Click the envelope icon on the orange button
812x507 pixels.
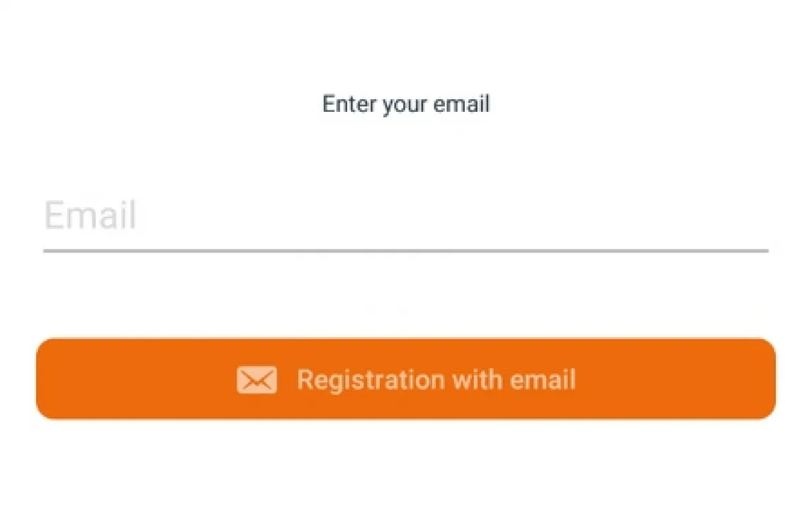pyautogui.click(x=256, y=380)
